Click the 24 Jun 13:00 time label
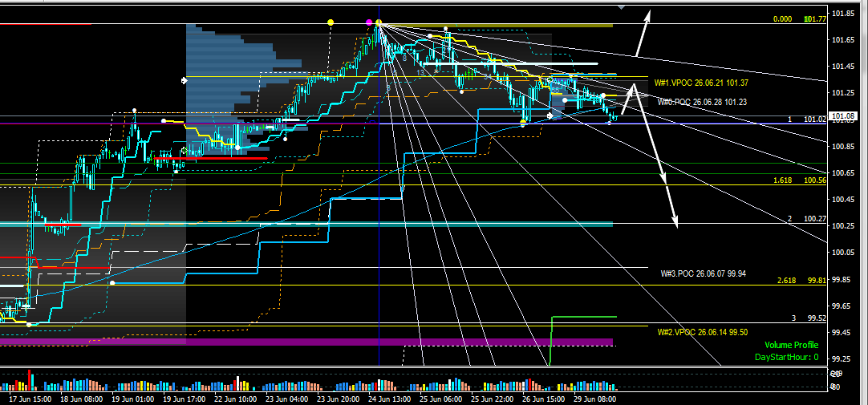 (389, 399)
